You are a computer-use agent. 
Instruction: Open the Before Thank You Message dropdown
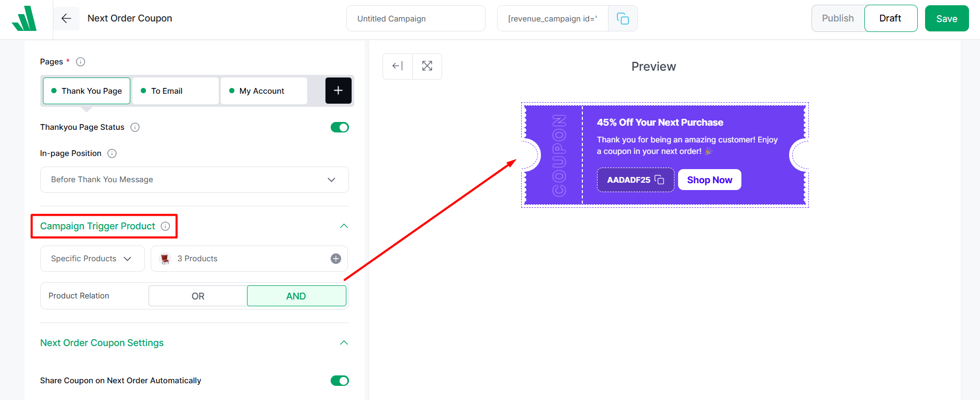194,180
